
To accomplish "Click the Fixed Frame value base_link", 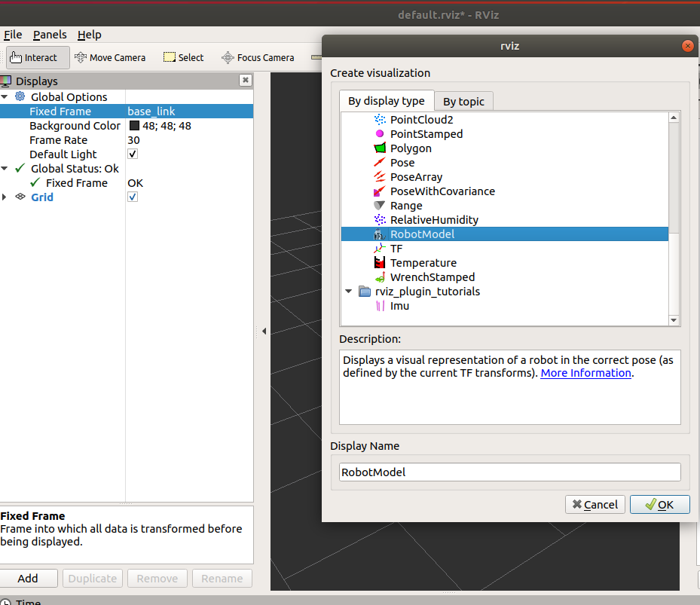I will click(x=151, y=112).
